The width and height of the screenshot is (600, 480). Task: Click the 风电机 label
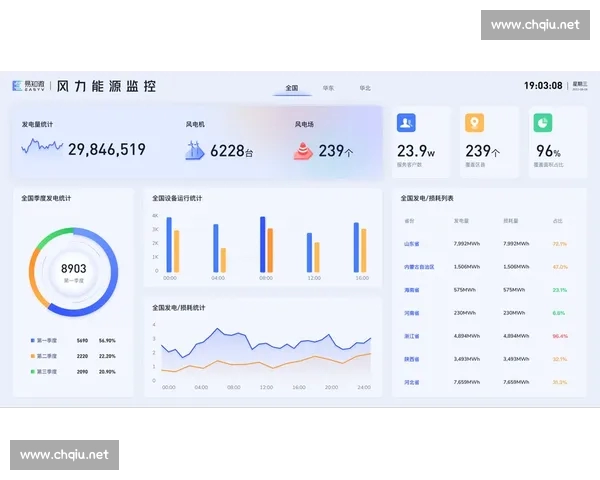coord(195,124)
